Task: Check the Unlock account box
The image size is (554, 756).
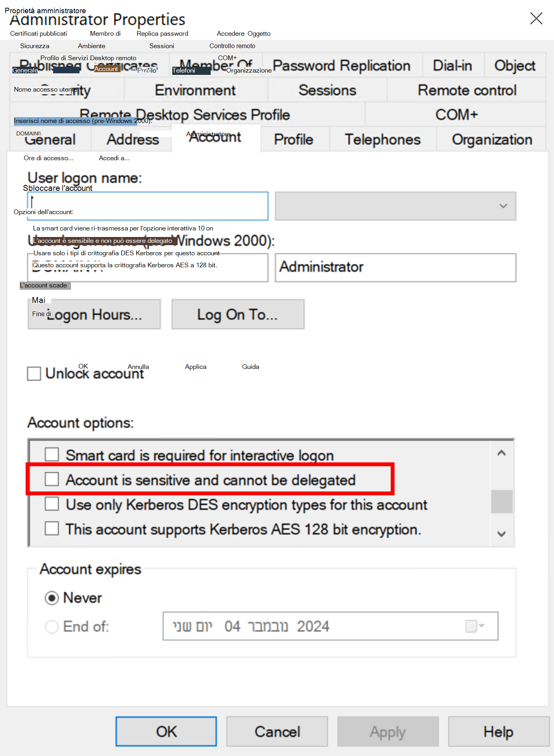Action: (x=34, y=374)
